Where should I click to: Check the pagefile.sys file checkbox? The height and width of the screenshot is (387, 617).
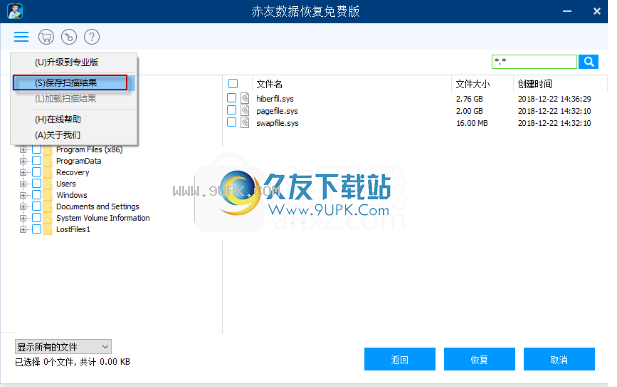[x=232, y=110]
